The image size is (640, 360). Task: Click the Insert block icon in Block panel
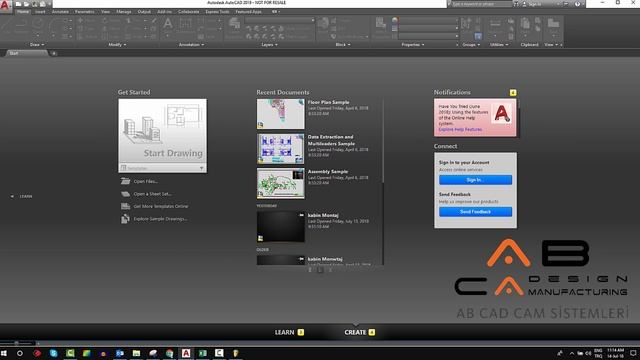(x=323, y=24)
